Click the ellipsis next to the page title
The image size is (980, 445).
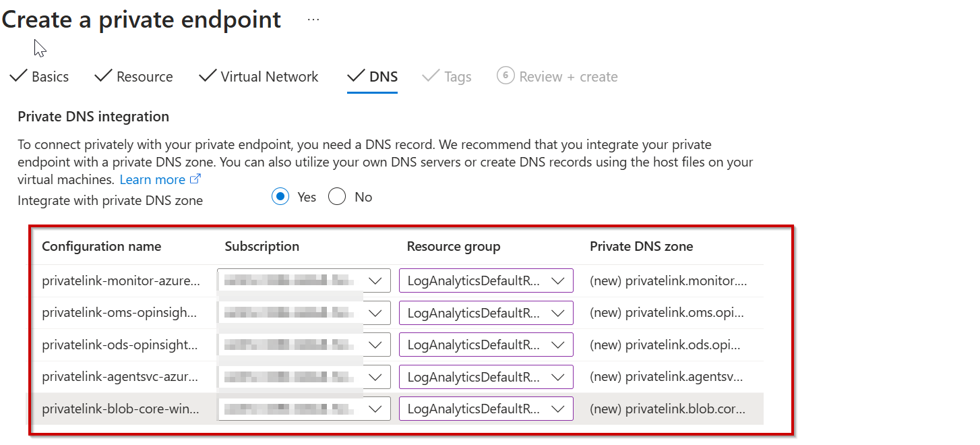(313, 19)
